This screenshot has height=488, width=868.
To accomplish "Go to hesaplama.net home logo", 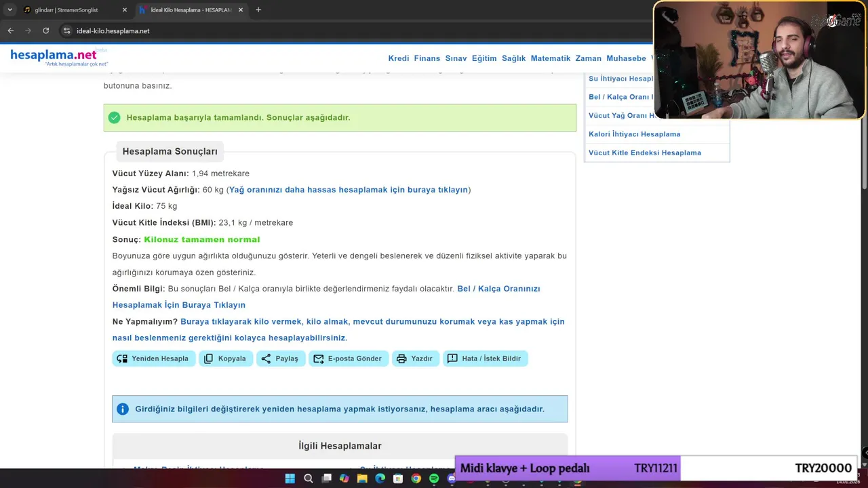I will [58, 57].
